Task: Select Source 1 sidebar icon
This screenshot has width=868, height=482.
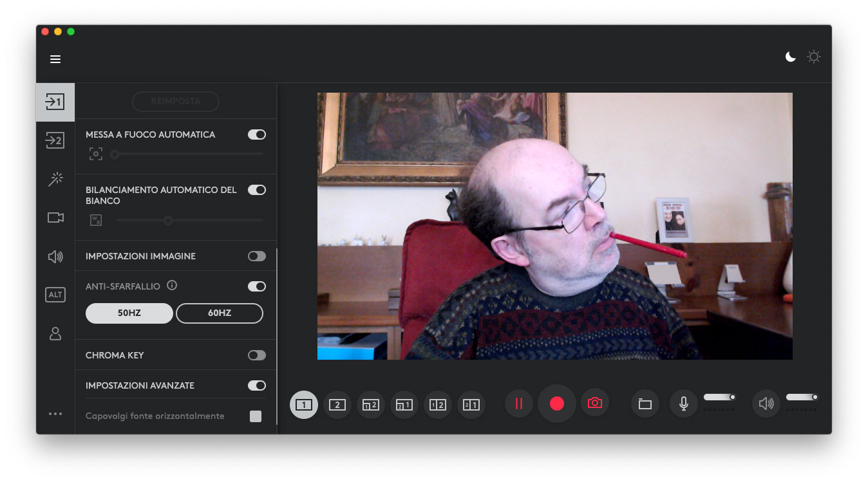Action: coord(55,102)
